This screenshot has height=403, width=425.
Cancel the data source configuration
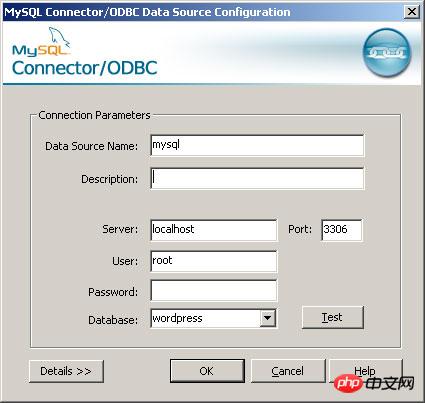pyautogui.click(x=288, y=371)
